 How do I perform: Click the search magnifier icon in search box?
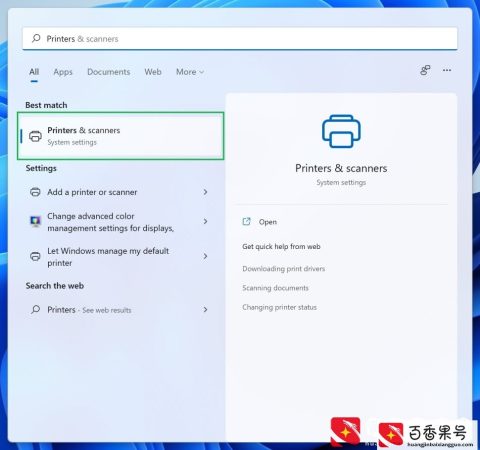click(36, 39)
